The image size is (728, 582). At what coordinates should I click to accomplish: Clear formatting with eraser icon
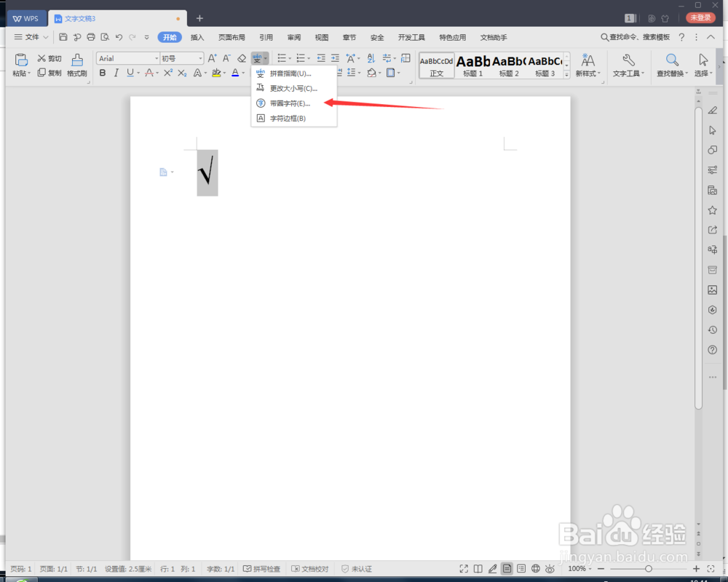click(242, 58)
